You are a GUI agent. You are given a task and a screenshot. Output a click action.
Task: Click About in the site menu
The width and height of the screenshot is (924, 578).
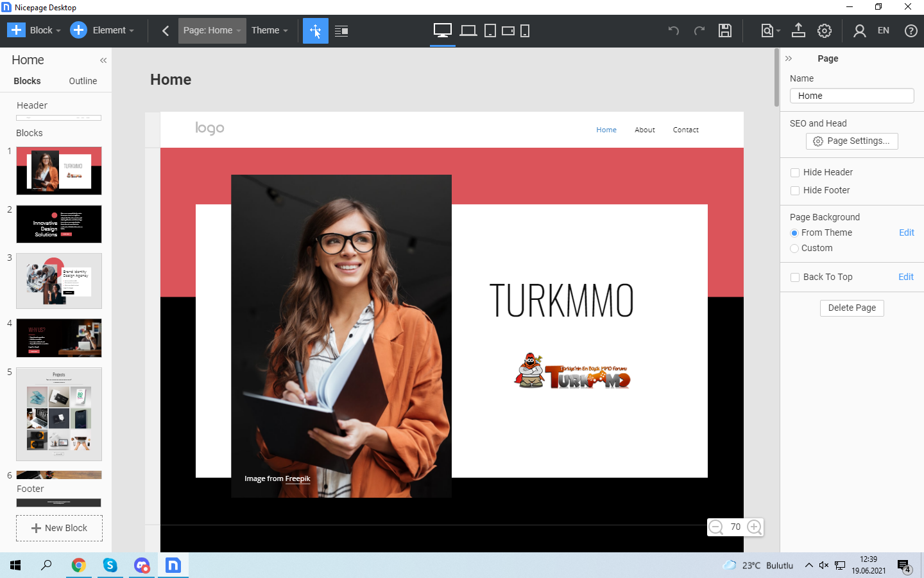pos(645,130)
